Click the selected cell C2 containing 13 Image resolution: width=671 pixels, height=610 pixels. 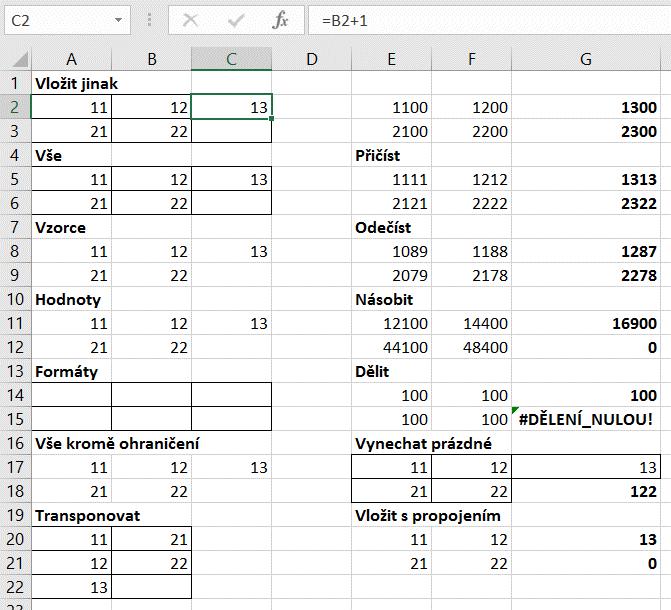[x=232, y=107]
